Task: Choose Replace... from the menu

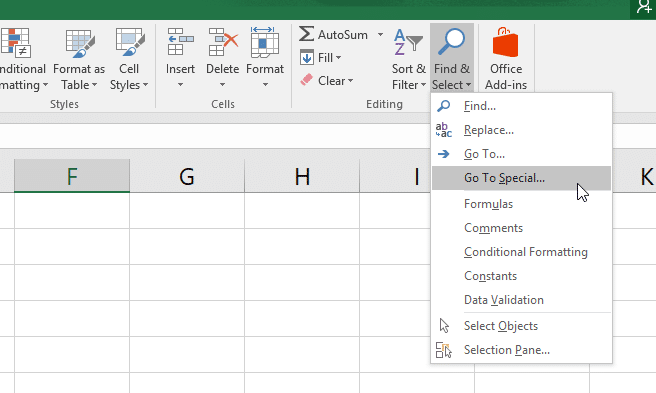Action: (x=521, y=130)
